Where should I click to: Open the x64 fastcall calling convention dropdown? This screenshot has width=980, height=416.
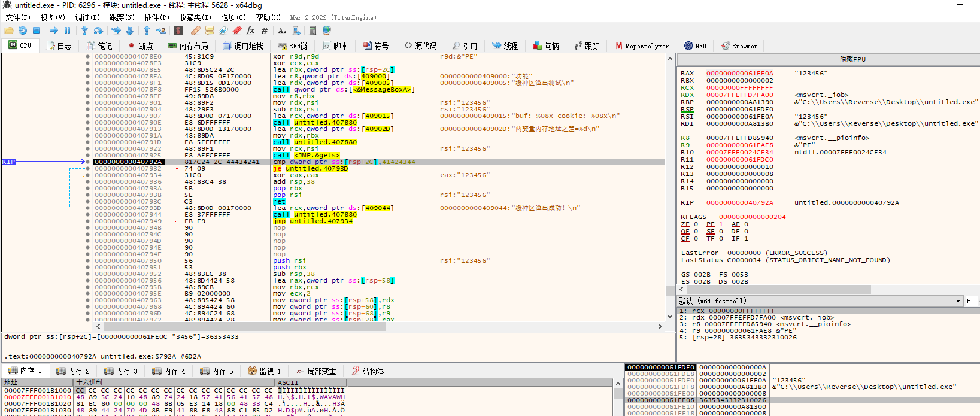pos(958,301)
